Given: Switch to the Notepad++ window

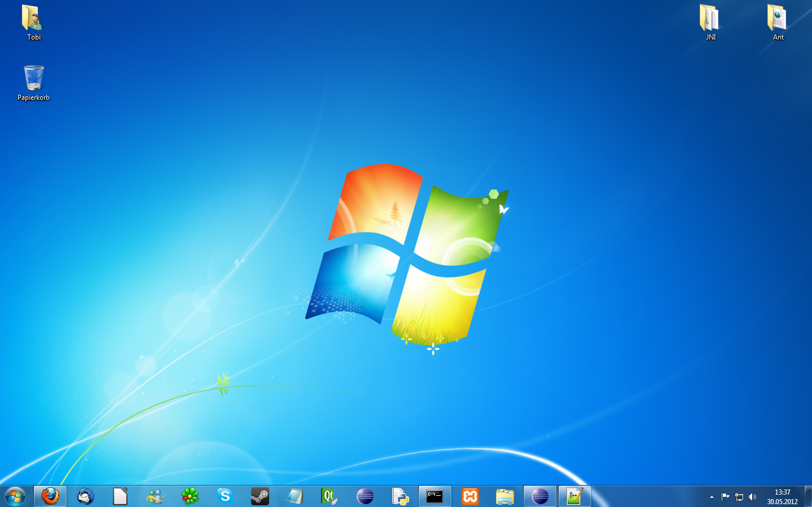Looking at the screenshot, I should pyautogui.click(x=574, y=496).
